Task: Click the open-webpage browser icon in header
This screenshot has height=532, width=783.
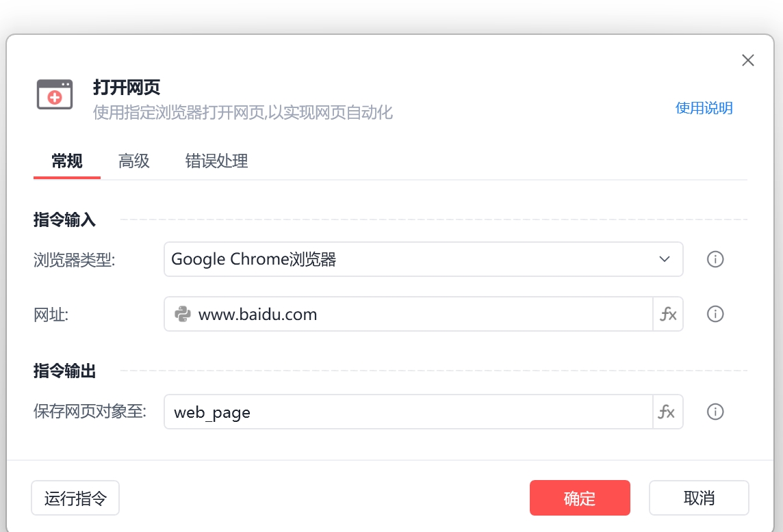Action: point(55,94)
